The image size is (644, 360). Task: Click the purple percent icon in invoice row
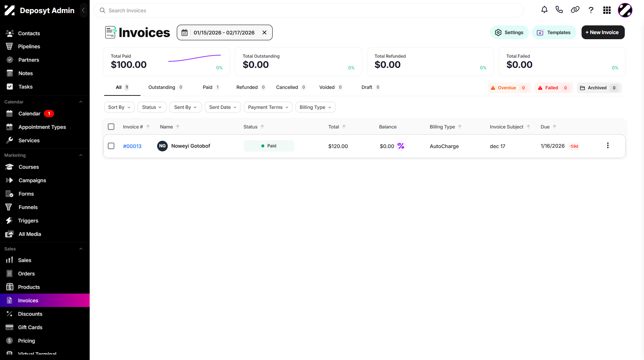[x=401, y=146]
